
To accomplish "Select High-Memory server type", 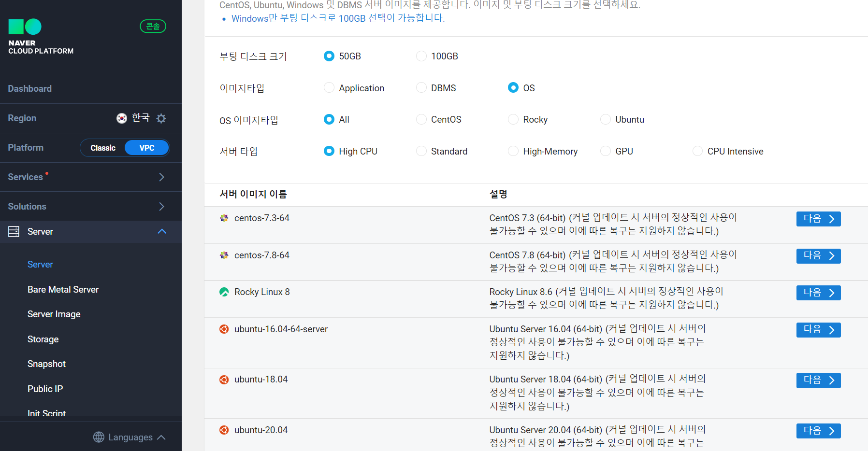I will point(513,151).
